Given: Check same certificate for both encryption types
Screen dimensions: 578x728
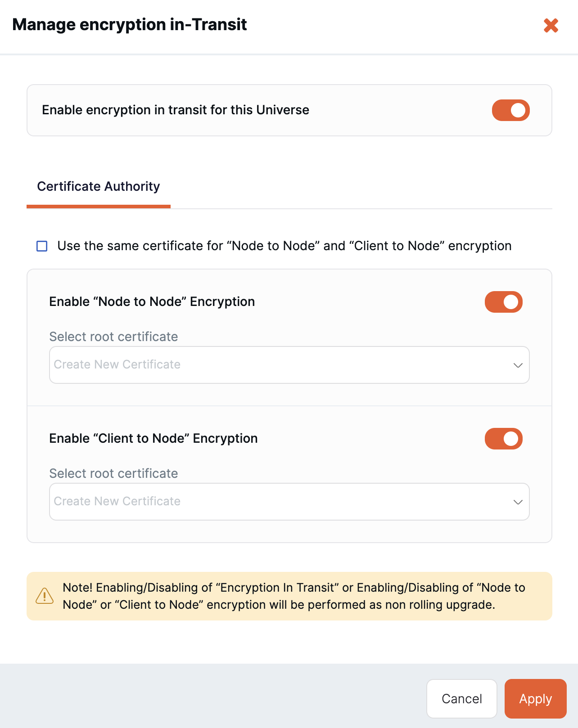Looking at the screenshot, I should pyautogui.click(x=42, y=246).
